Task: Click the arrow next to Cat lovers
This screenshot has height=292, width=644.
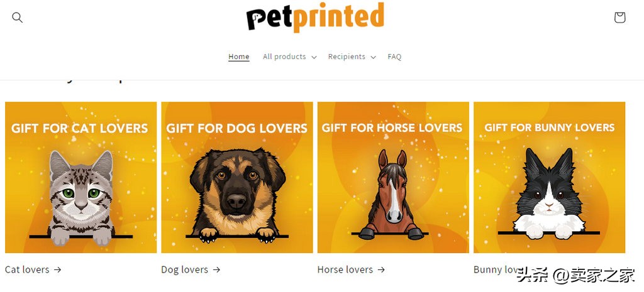Action: click(x=57, y=269)
